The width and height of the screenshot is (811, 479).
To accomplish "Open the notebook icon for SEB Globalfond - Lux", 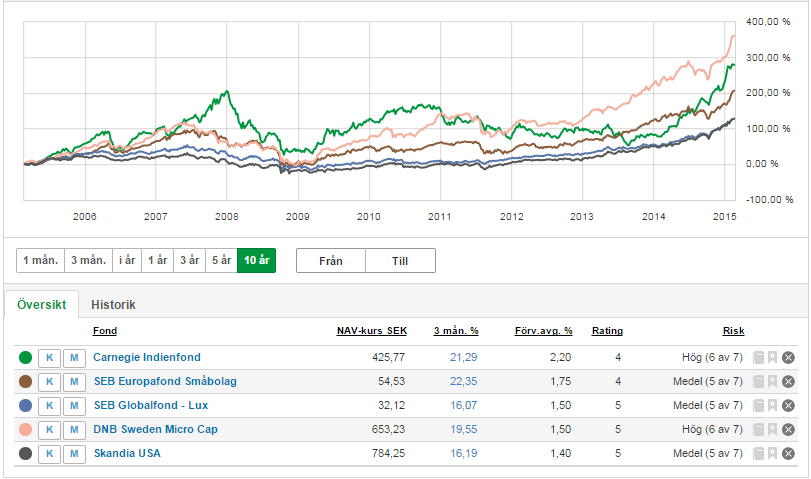I will pos(759,405).
